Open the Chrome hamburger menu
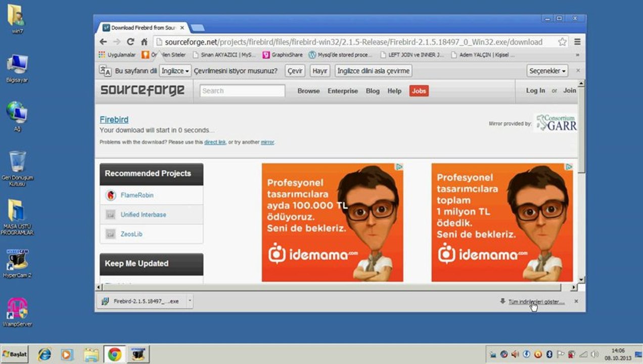This screenshot has width=643, height=364. (577, 42)
